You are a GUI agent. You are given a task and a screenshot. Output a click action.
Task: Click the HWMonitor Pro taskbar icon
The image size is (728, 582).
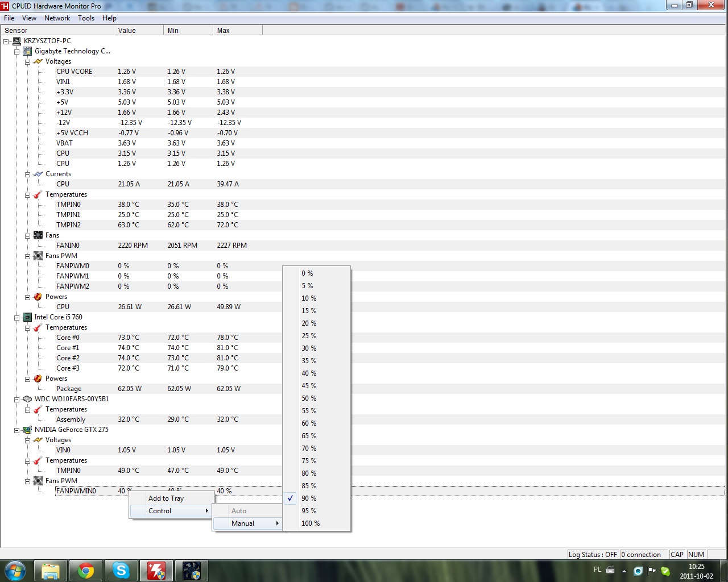click(156, 571)
